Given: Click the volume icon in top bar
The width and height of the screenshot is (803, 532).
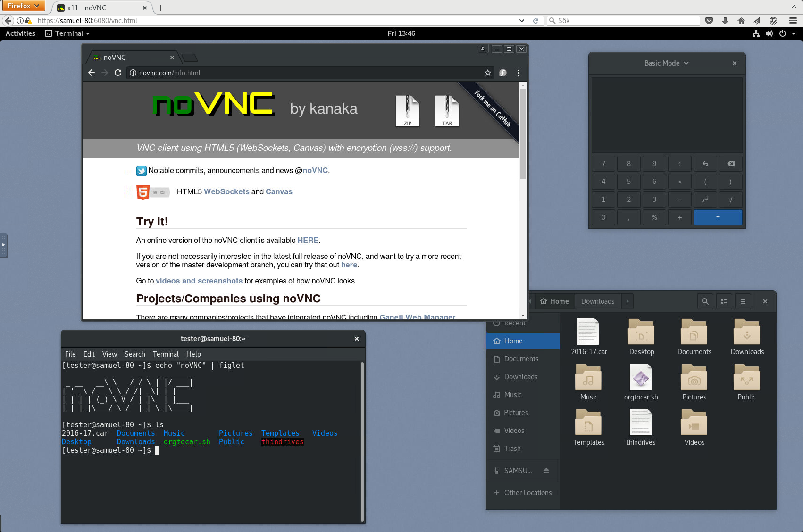Looking at the screenshot, I should (x=769, y=33).
